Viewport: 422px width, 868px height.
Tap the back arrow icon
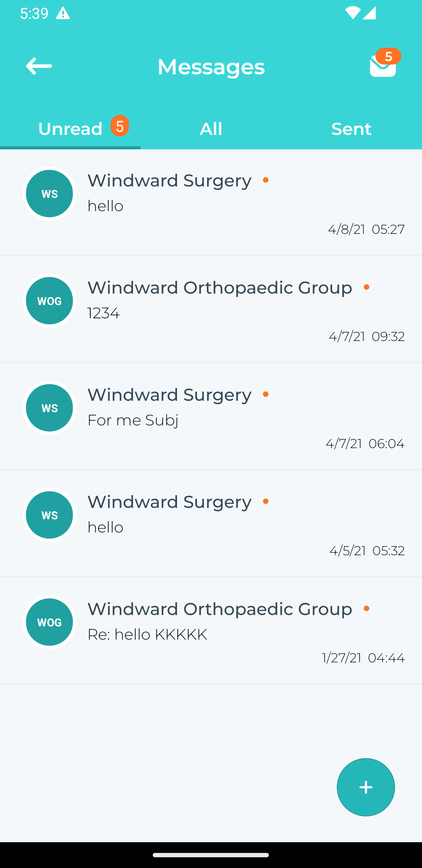(x=39, y=66)
